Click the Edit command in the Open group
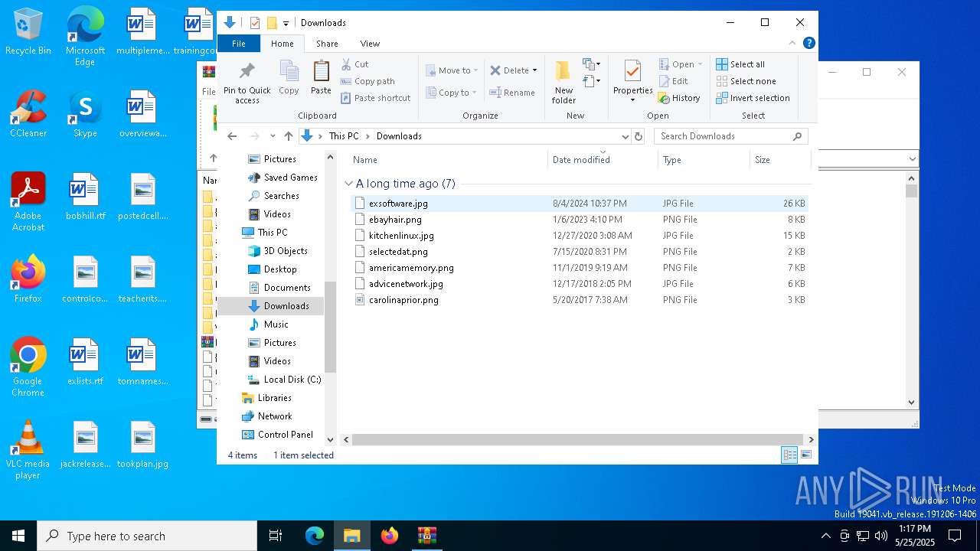The height and width of the screenshot is (551, 980). (x=673, y=81)
